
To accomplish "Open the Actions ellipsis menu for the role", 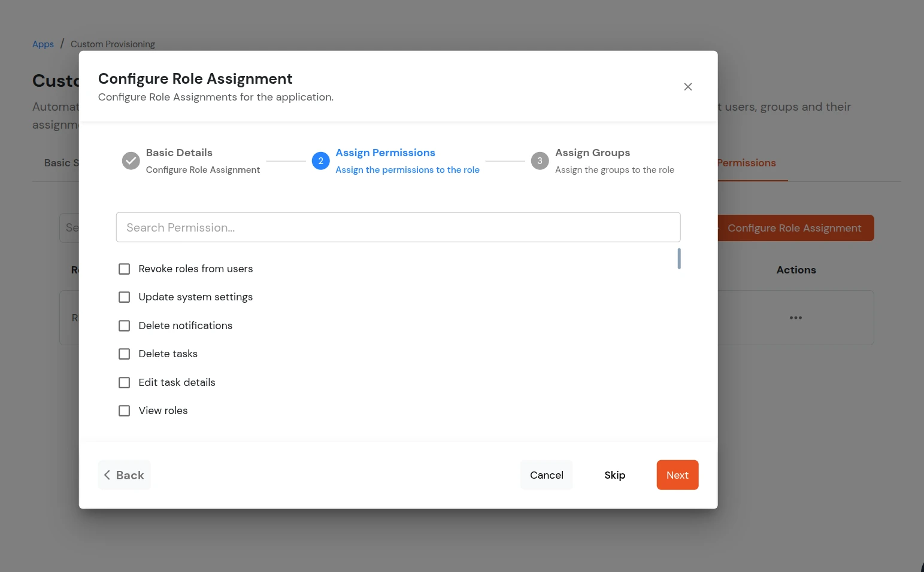I will [x=796, y=318].
